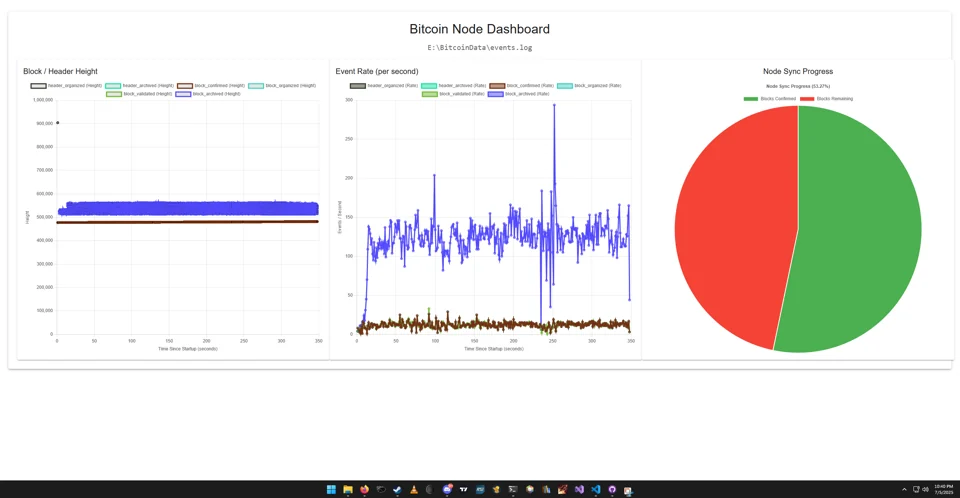Toggle block_organized (Rate) legend item
960x498 pixels.
pyautogui.click(x=590, y=86)
